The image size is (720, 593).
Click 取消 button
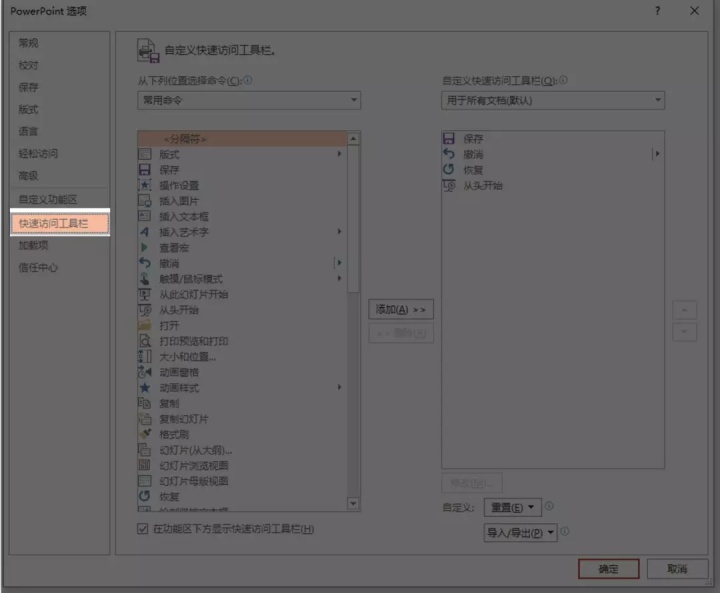tap(677, 569)
